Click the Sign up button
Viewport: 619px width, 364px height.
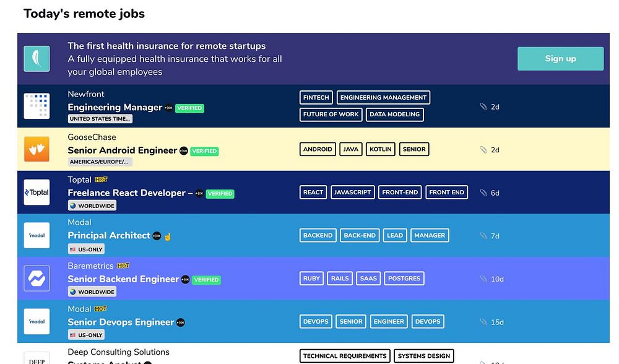(560, 59)
